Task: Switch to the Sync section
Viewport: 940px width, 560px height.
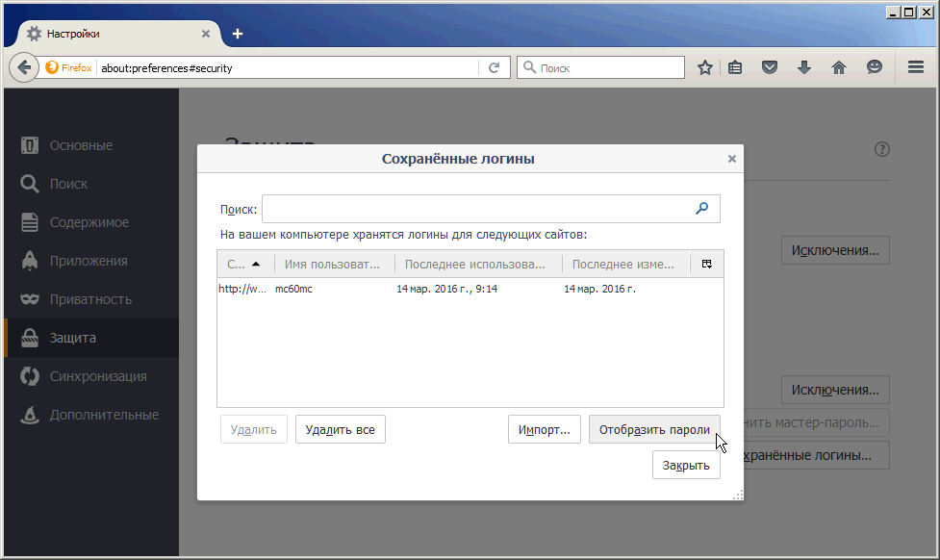Action: pos(97,376)
